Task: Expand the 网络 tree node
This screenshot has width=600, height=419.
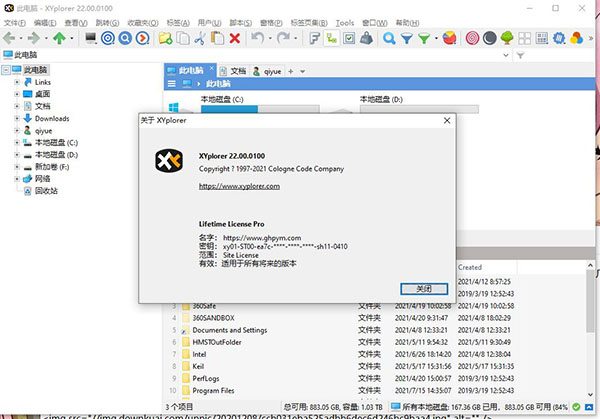Action: click(17, 179)
